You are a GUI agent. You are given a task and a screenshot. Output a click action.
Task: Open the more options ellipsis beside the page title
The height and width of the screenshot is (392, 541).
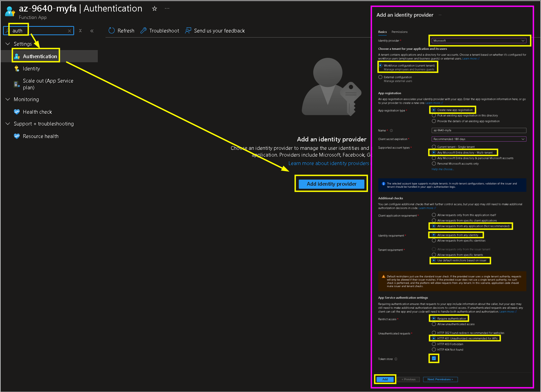point(167,9)
